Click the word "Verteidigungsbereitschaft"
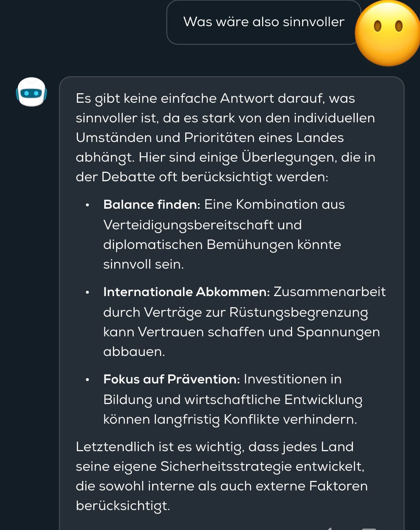420x530 pixels. (188, 225)
